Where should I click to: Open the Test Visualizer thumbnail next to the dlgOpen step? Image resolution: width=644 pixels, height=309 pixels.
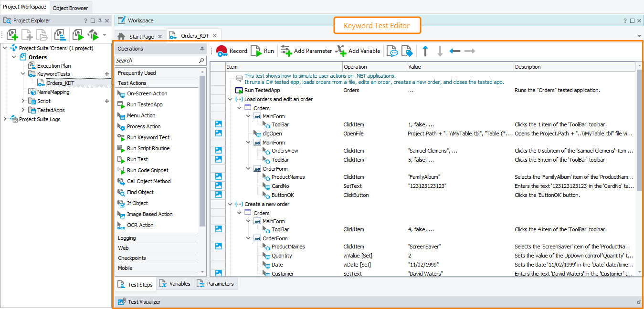218,133
